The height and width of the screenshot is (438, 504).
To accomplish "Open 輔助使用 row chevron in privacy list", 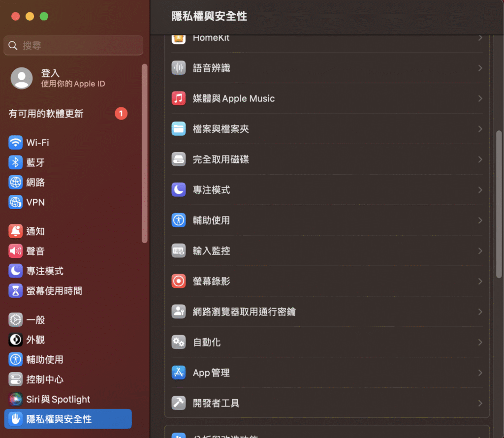I will (x=480, y=220).
